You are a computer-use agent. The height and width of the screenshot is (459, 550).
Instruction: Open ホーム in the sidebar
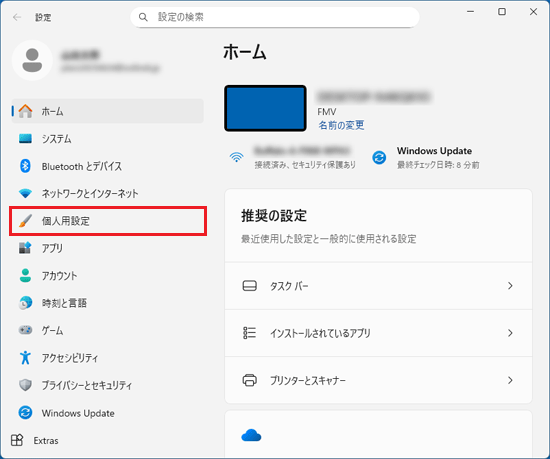point(108,111)
